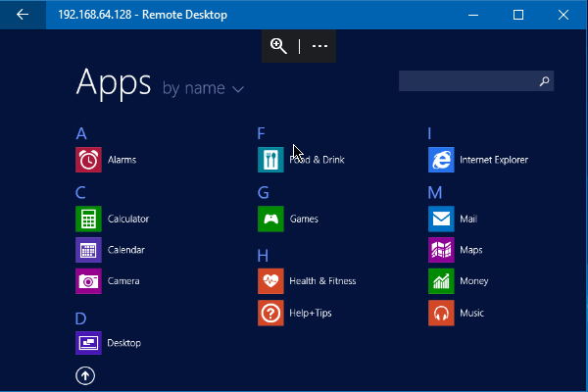The width and height of the screenshot is (588, 392).
Task: Click the apps search input field
Action: 467,81
